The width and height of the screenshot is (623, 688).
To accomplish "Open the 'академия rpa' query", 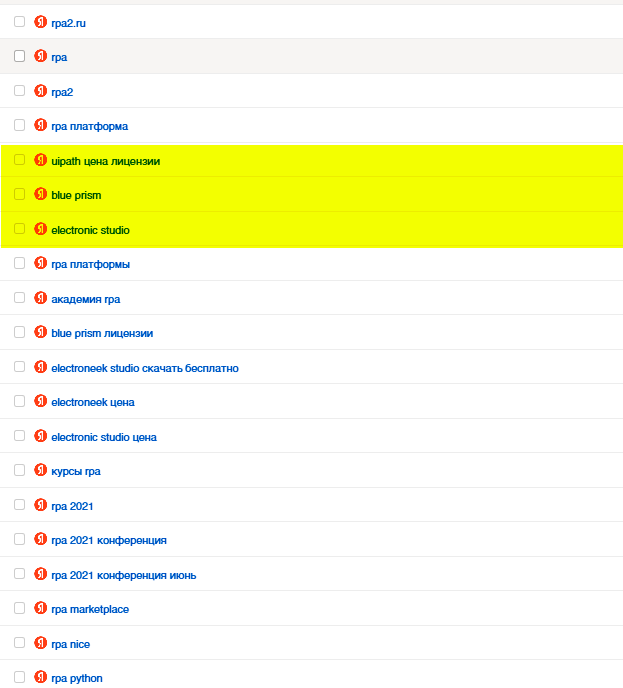I will 86,299.
